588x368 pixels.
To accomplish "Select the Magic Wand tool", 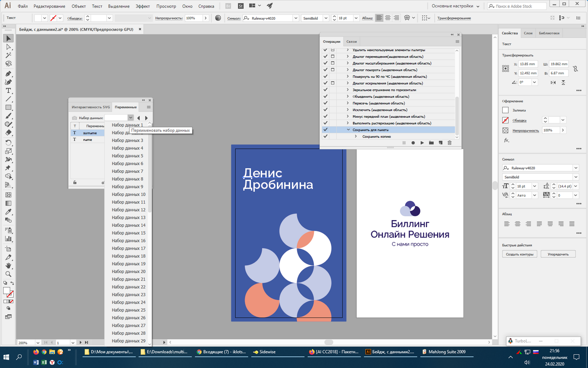I will pyautogui.click(x=8, y=55).
